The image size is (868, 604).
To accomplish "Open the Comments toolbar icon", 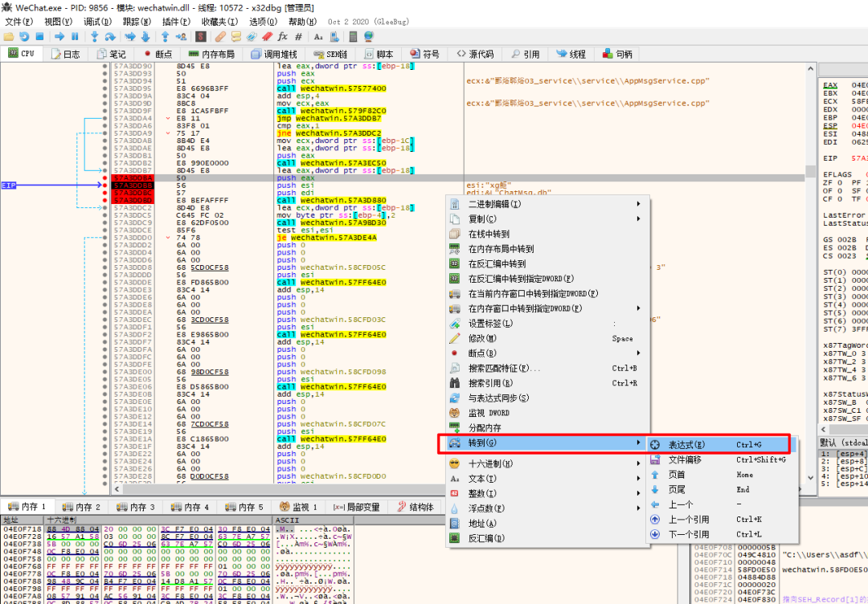I will coord(236,36).
